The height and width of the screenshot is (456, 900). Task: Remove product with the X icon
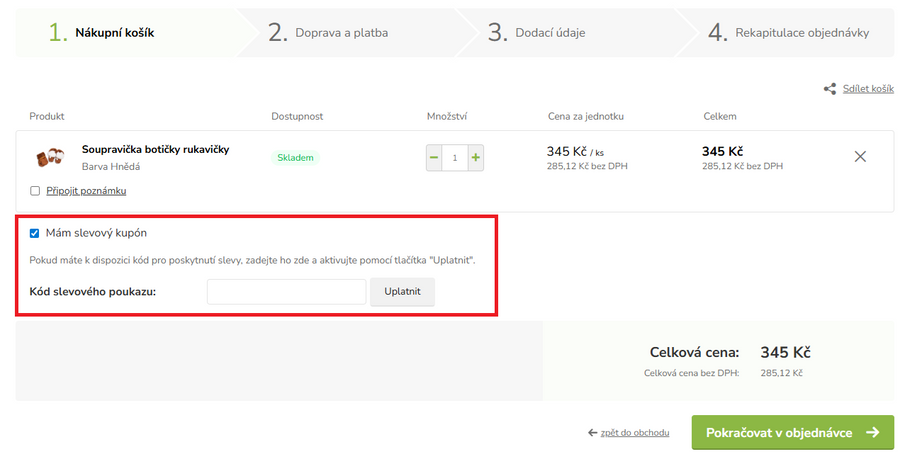point(859,156)
